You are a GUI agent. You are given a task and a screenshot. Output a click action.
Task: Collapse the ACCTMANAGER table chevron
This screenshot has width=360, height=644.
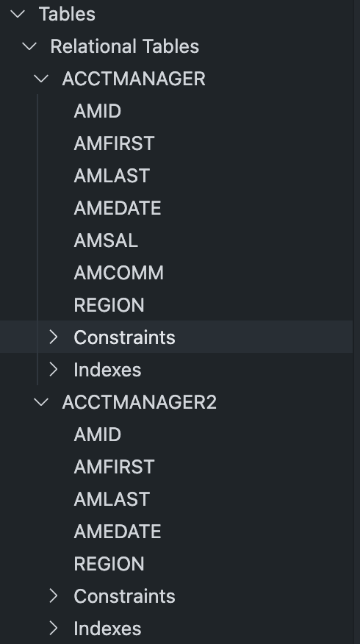pos(41,79)
